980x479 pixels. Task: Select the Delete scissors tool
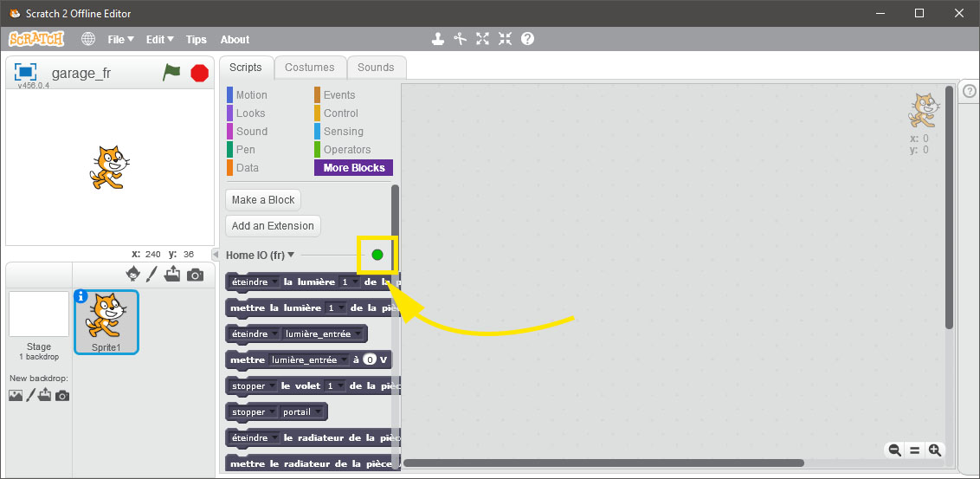pyautogui.click(x=461, y=39)
